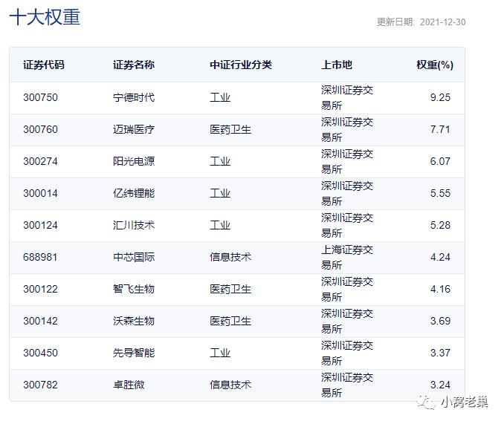Click 医药卫生 in the 智飞生物 row
This screenshot has width=504, height=424.
(230, 289)
